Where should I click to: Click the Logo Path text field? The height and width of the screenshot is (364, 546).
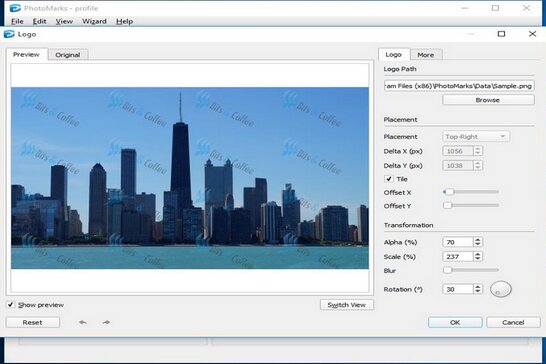pyautogui.click(x=459, y=86)
